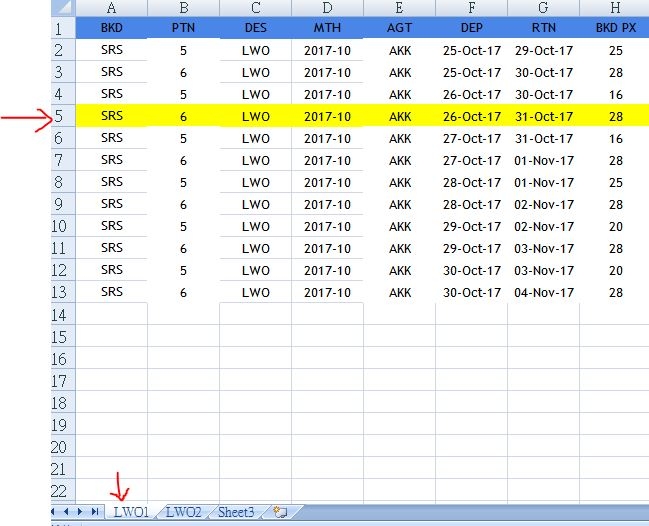The width and height of the screenshot is (649, 526).
Task: Select highlighted SRS cell in row 5
Action: coord(111,116)
